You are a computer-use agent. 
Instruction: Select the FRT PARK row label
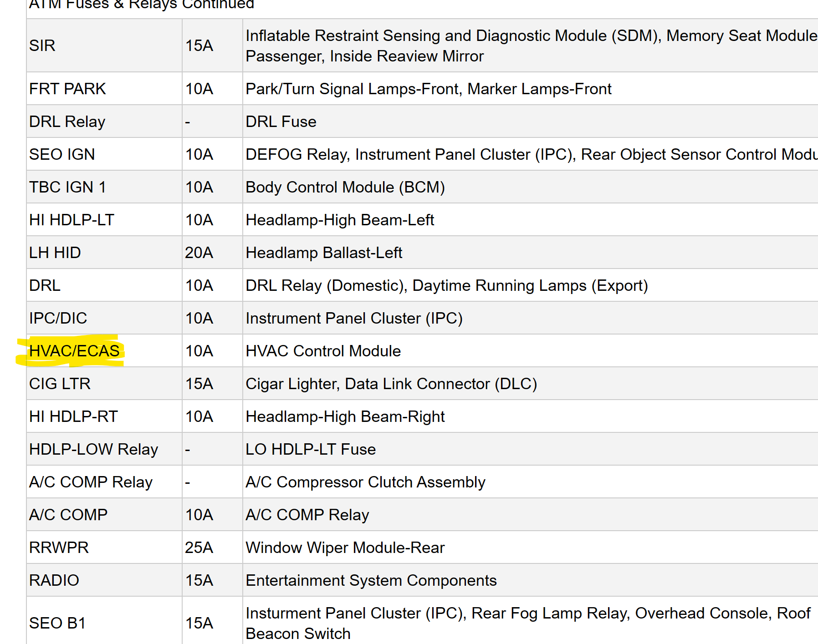click(x=67, y=89)
